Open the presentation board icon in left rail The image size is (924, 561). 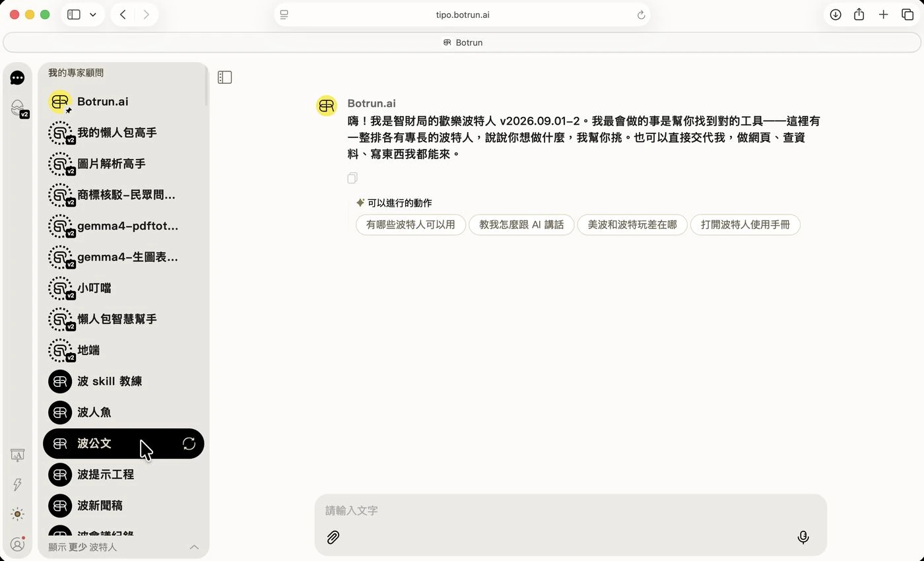[18, 455]
